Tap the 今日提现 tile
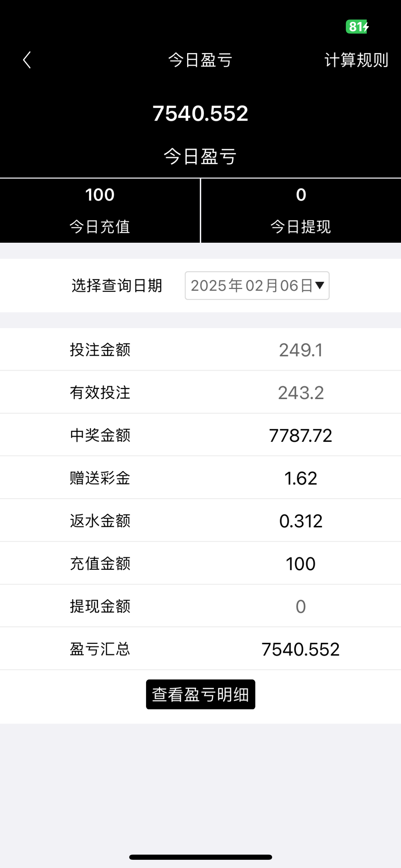 click(x=301, y=210)
